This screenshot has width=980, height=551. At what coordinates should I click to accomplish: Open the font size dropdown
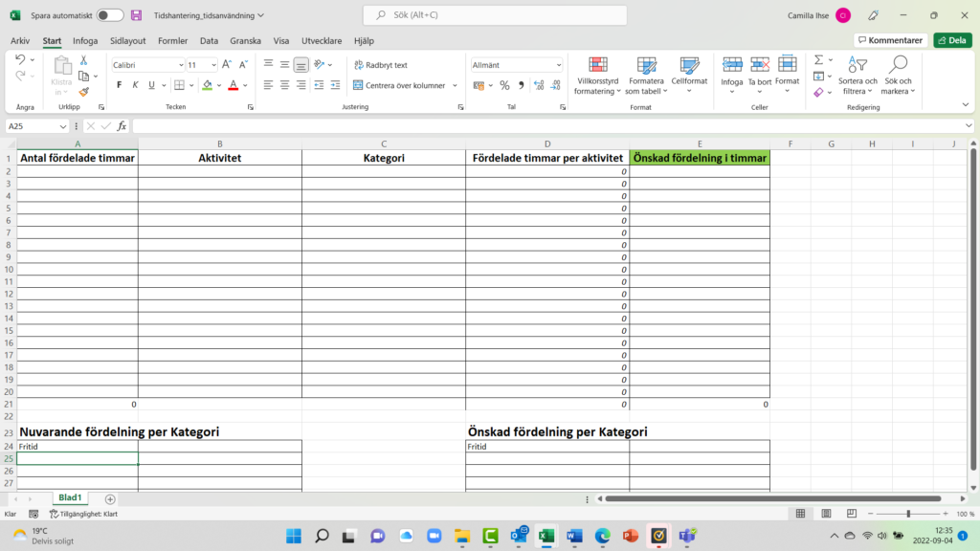point(212,65)
